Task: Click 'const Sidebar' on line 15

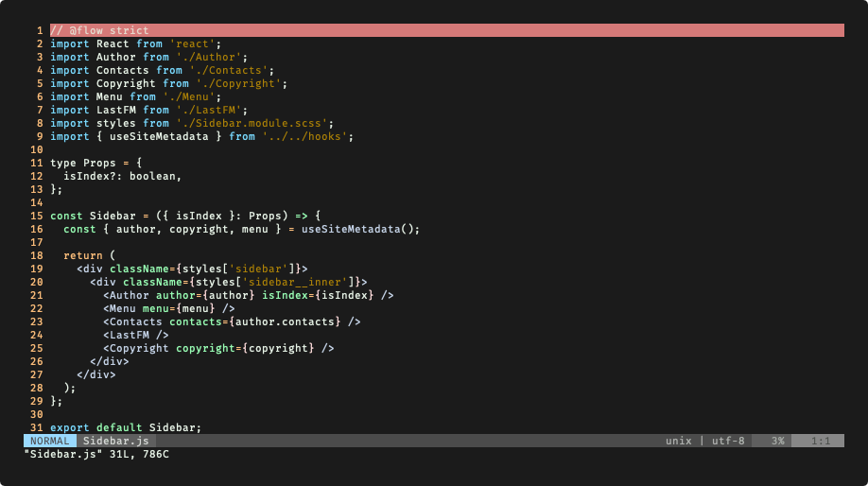Action: (x=93, y=216)
